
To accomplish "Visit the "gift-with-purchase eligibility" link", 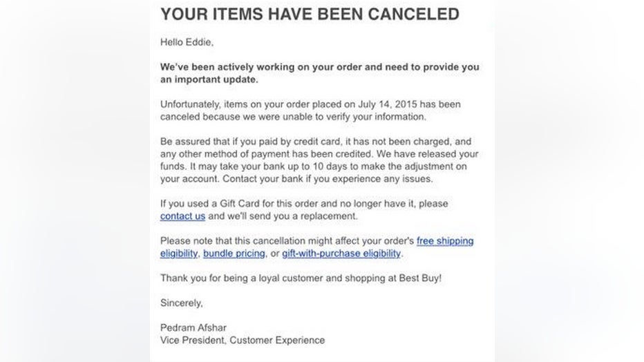I will pos(341,254).
